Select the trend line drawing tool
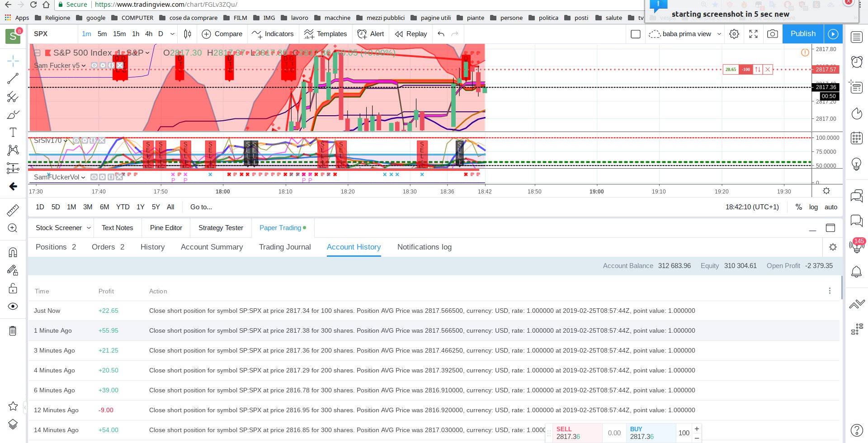This screenshot has width=868, height=443. point(13,78)
